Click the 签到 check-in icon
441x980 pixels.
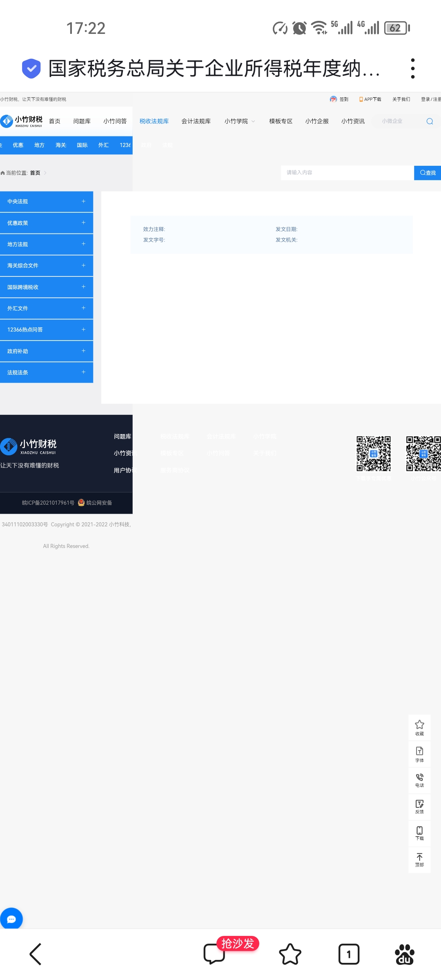click(334, 99)
